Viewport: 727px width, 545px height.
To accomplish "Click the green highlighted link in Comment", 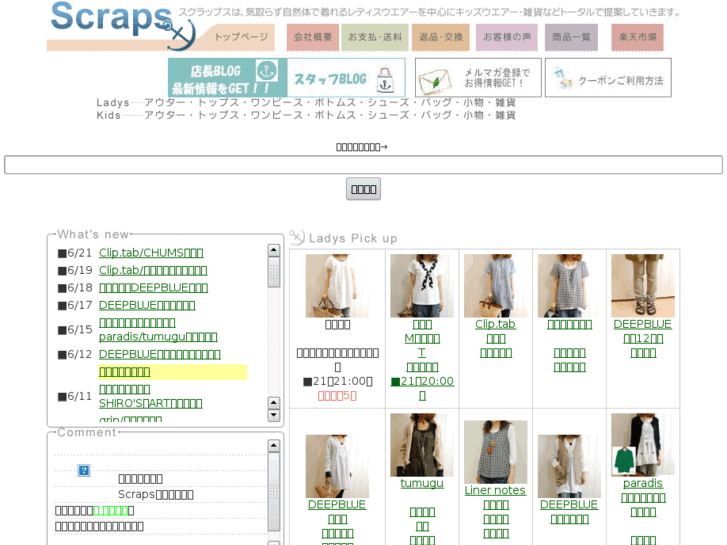I will click(x=110, y=511).
